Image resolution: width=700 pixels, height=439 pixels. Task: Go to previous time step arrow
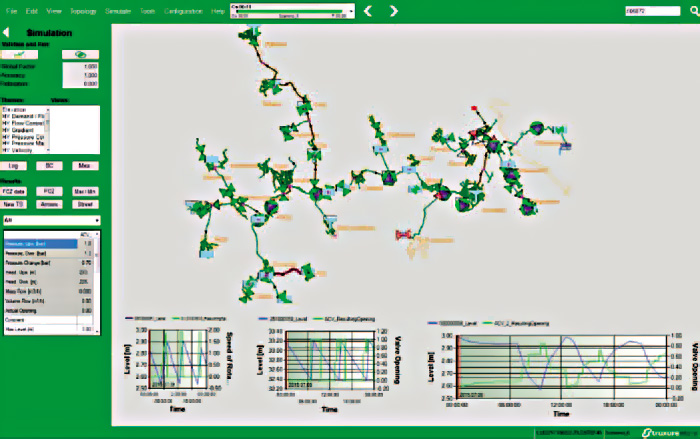click(367, 11)
